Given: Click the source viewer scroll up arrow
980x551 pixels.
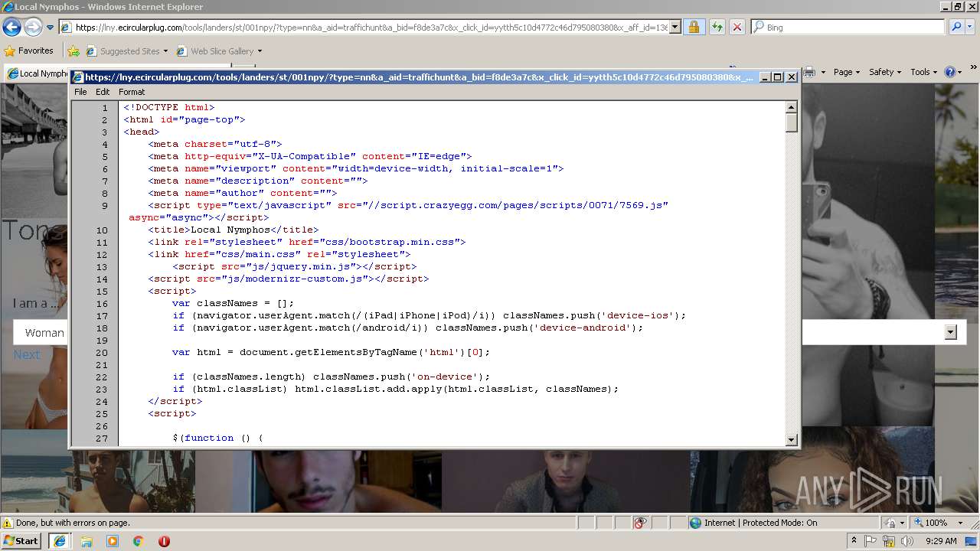Looking at the screenshot, I should coord(792,107).
